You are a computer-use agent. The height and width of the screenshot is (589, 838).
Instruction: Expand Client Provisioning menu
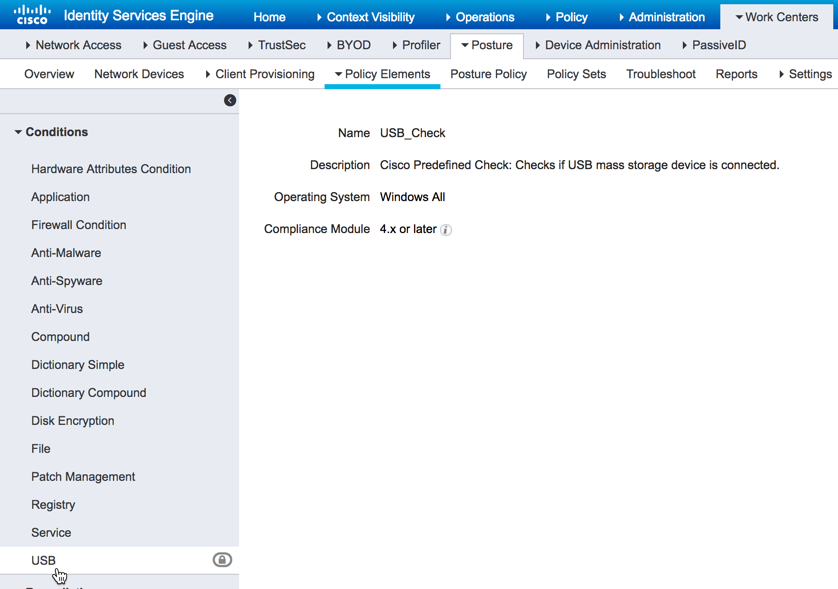[x=260, y=74]
